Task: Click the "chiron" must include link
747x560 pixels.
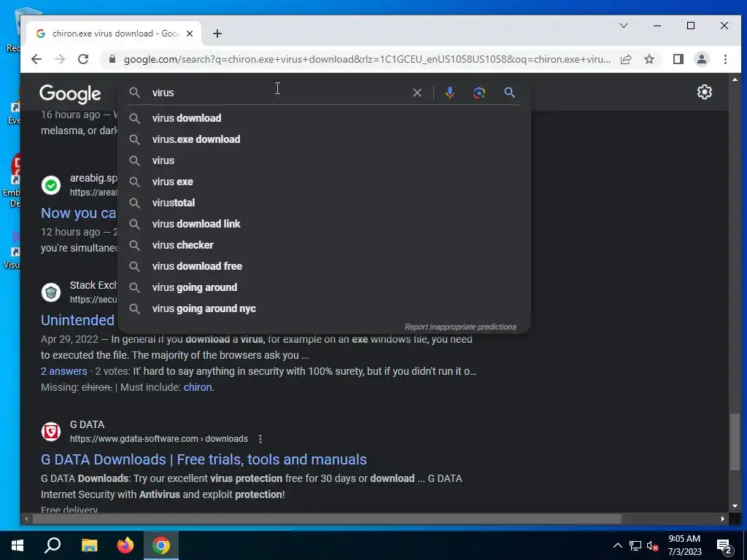Action: pyautogui.click(x=198, y=387)
